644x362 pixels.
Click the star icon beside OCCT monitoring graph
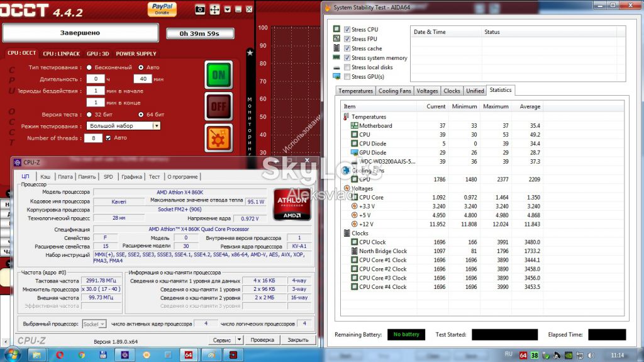coord(250,52)
